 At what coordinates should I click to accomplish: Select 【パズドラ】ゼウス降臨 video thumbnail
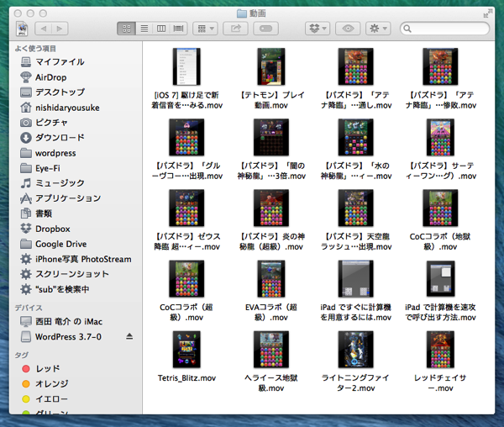tap(186, 208)
